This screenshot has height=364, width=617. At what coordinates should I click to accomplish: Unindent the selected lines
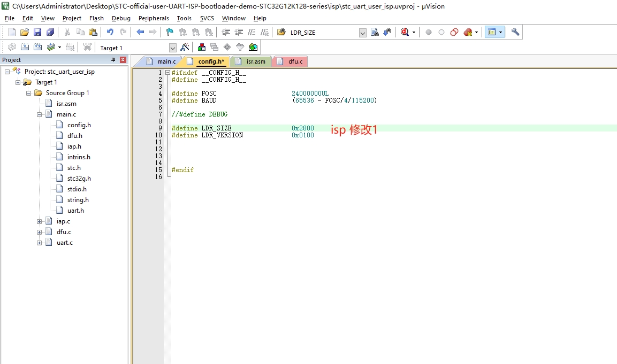[x=239, y=32]
